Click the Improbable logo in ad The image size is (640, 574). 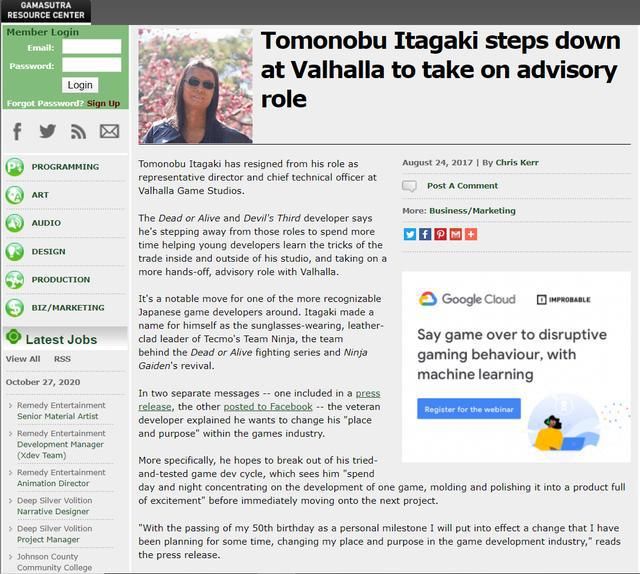coord(564,300)
